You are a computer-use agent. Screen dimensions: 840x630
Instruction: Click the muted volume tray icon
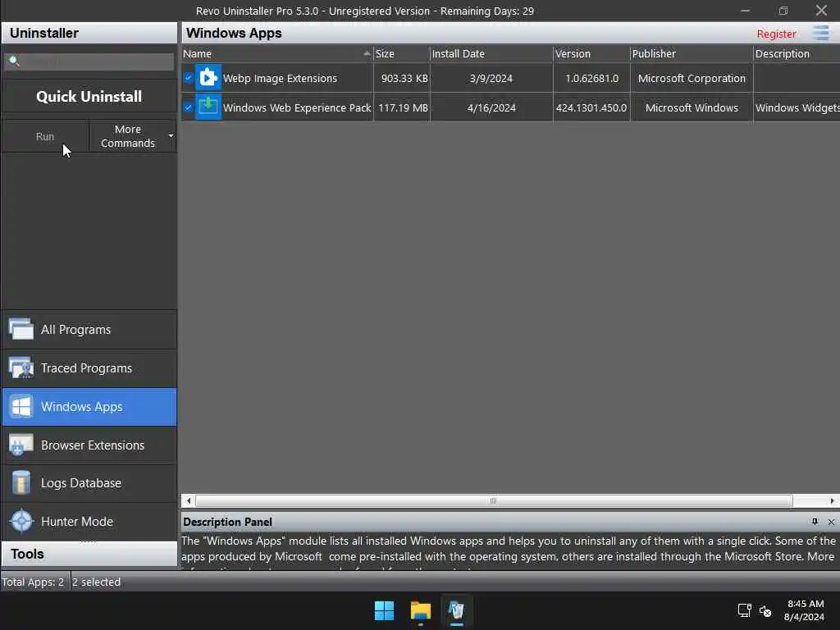765,610
